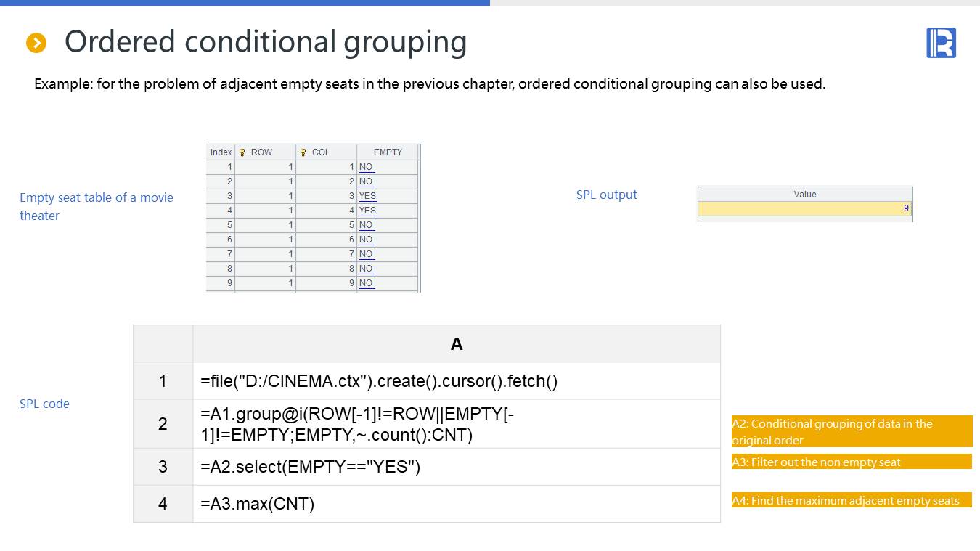The height and width of the screenshot is (551, 980).
Task: Click column header A in code grid
Action: pyautogui.click(x=456, y=344)
